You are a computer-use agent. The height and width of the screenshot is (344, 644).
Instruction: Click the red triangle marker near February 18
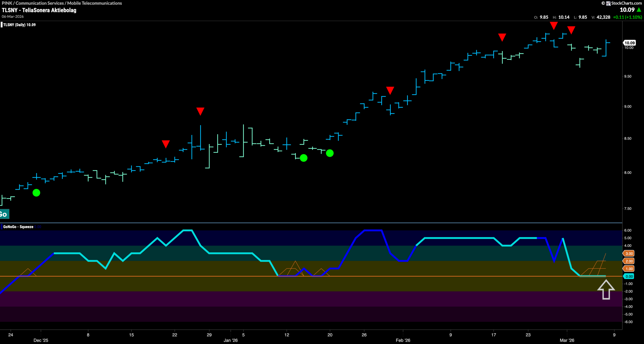point(502,37)
